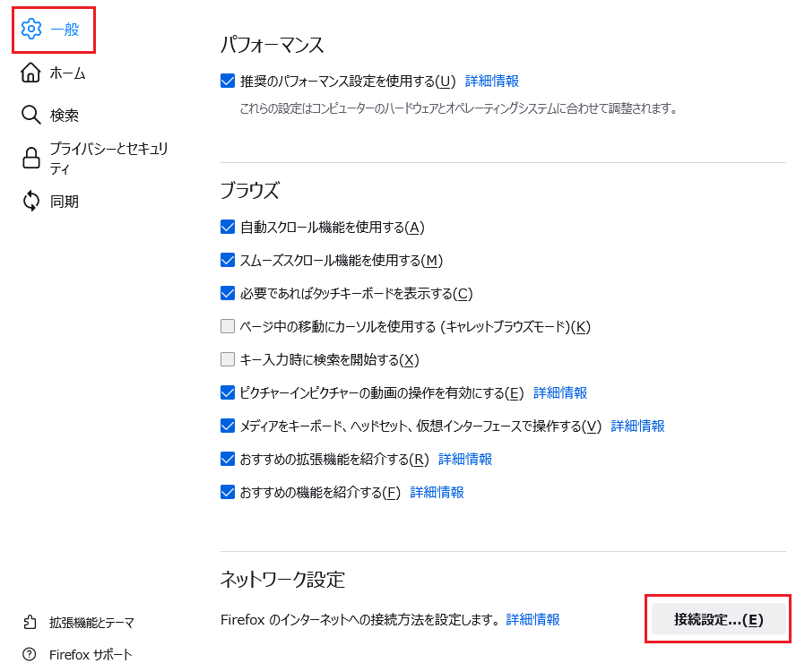This screenshot has height=672, width=805.
Task: Click the hardware adjustment description text
Action: click(458, 108)
